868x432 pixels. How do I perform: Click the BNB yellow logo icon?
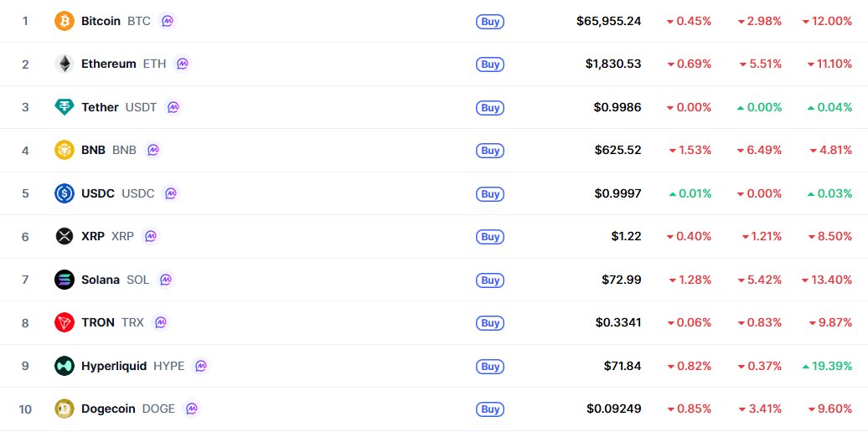(65, 150)
